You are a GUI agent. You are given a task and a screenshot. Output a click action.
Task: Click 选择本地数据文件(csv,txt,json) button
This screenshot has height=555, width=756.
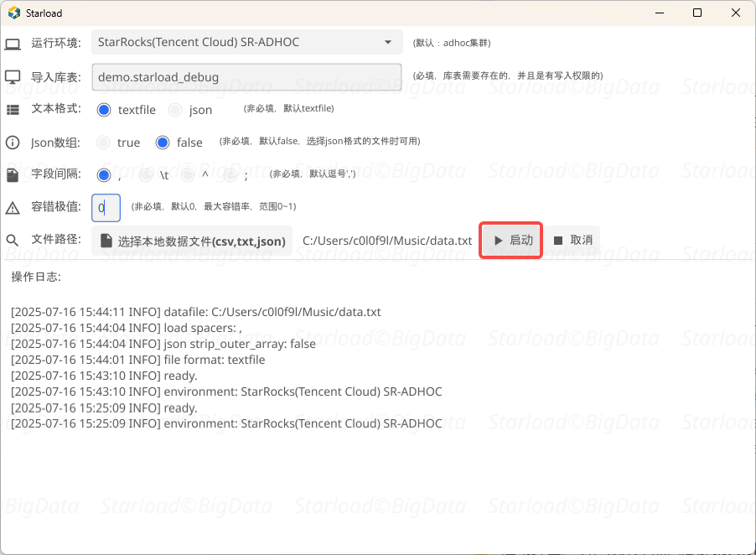coord(192,240)
